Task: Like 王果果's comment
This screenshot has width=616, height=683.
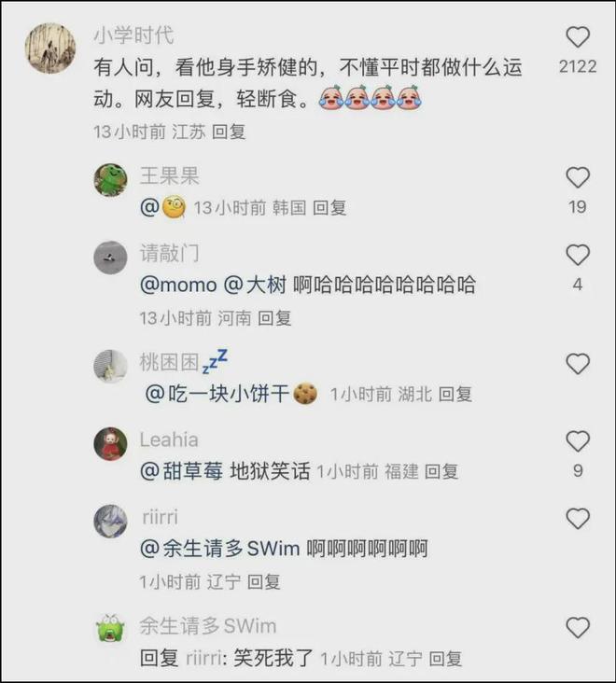Action: click(578, 177)
